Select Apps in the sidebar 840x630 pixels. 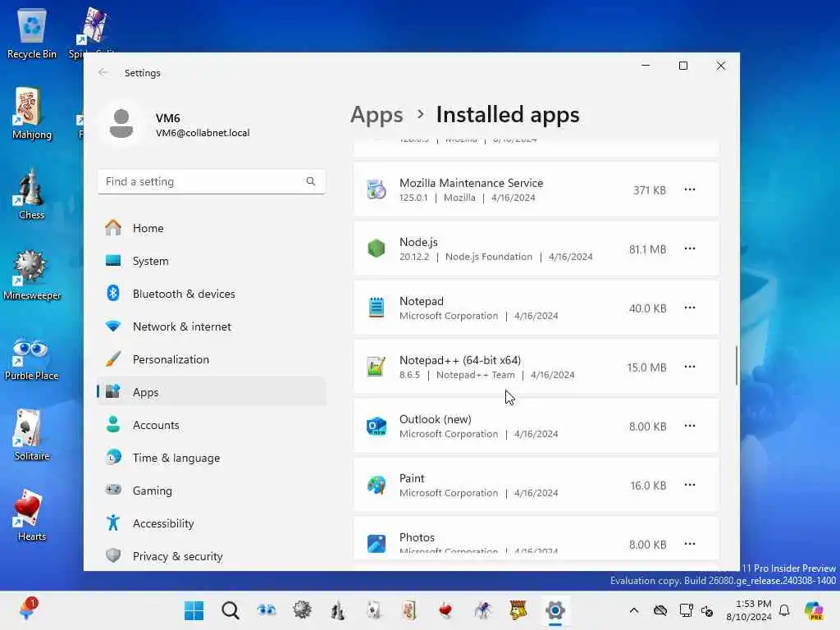point(212,392)
